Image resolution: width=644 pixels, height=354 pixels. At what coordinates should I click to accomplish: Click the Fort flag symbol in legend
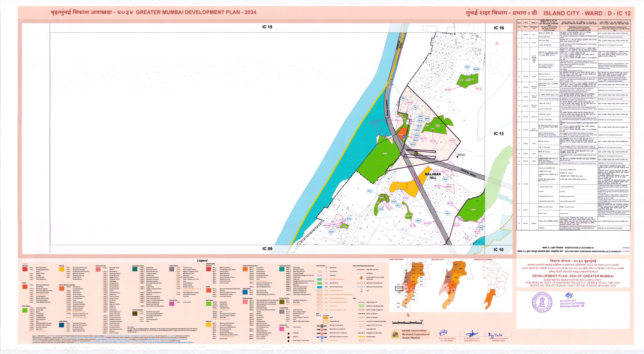click(361, 290)
